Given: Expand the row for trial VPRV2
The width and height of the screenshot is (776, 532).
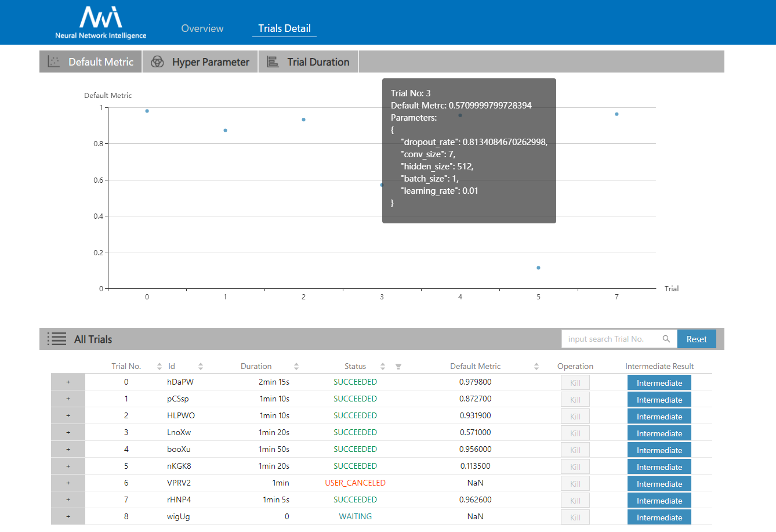Looking at the screenshot, I should [x=68, y=483].
